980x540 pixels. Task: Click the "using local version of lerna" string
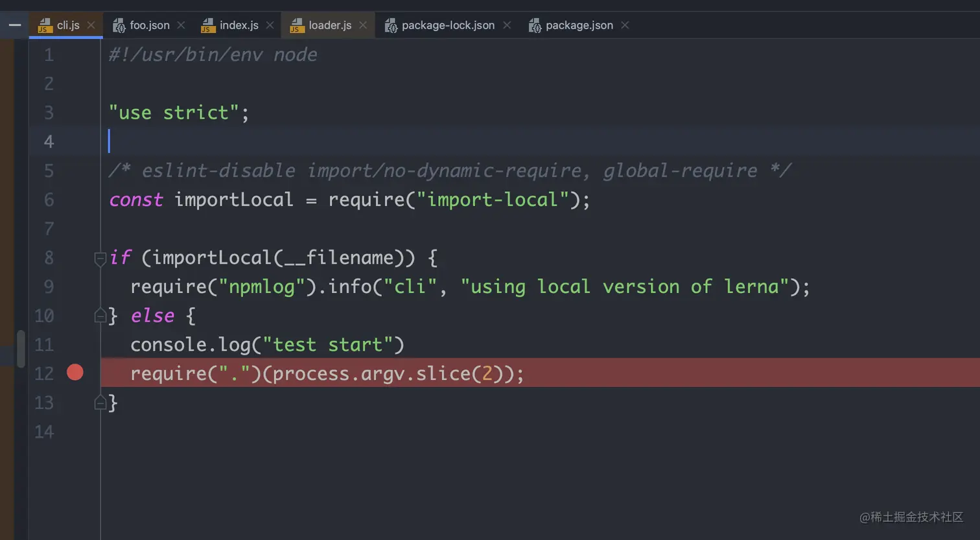pos(625,287)
